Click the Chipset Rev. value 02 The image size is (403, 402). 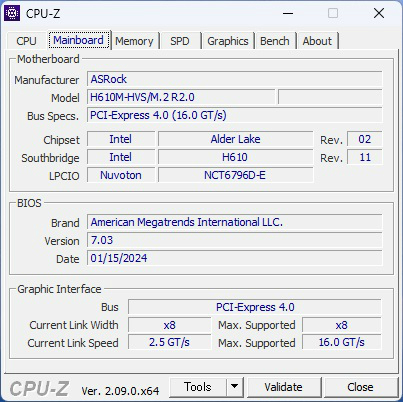pos(364,139)
